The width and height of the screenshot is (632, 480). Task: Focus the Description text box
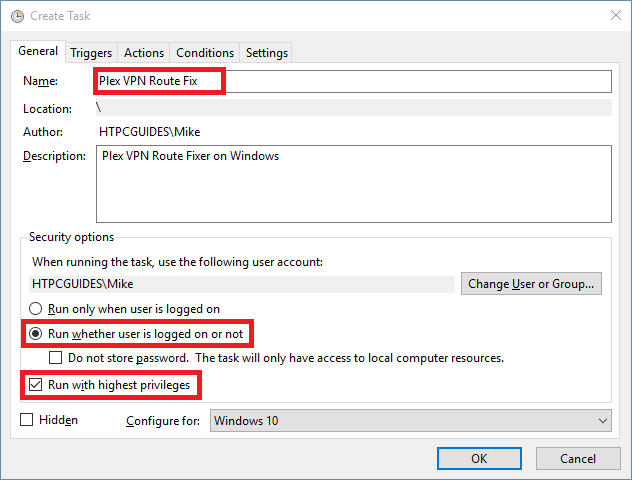(353, 183)
